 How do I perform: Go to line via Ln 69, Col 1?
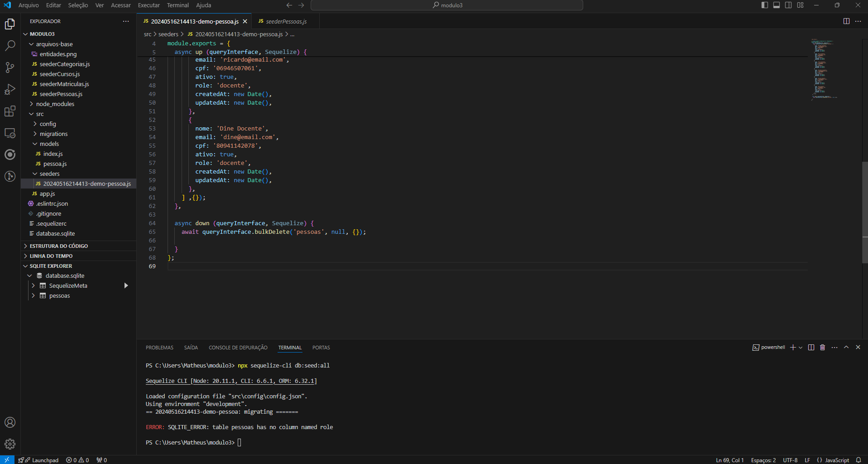(x=730, y=460)
